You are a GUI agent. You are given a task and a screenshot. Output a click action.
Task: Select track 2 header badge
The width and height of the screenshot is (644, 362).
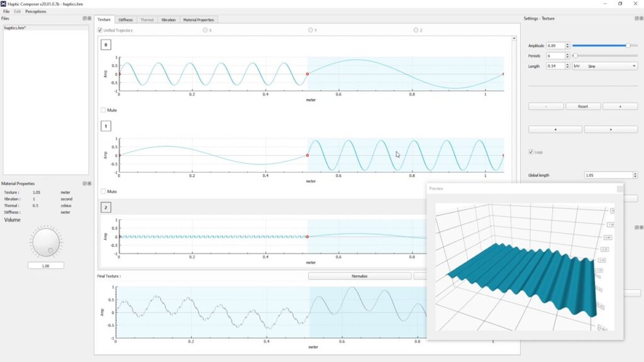point(106,207)
